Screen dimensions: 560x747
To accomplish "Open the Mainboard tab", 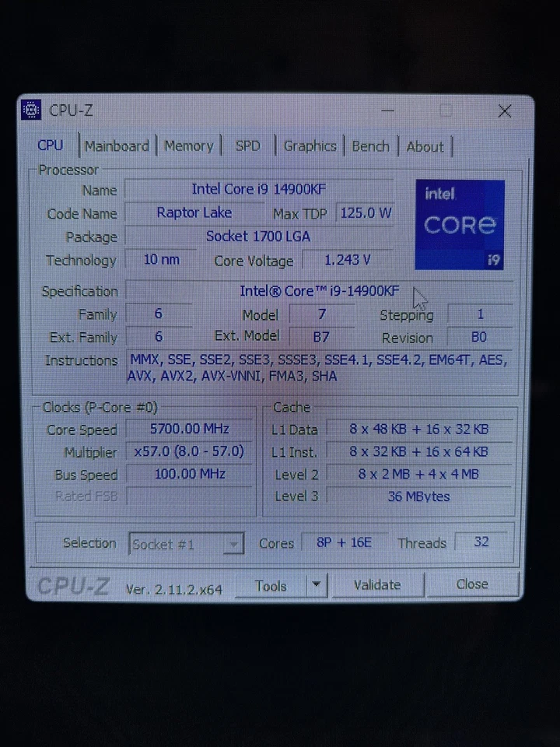I will coord(117,146).
